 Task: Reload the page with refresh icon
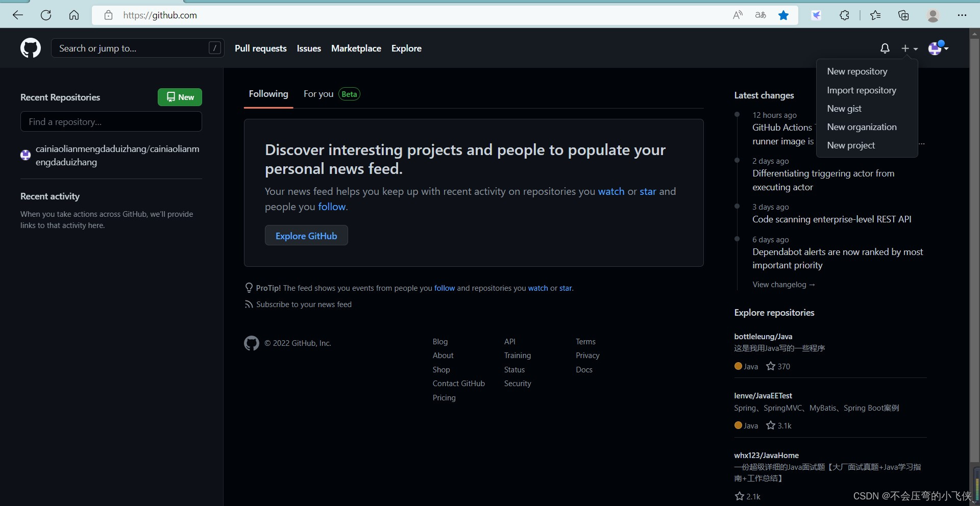pyautogui.click(x=46, y=15)
